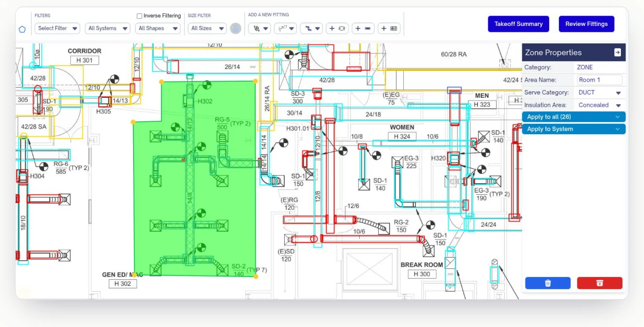This screenshot has height=327, width=644.
Task: Click the H320 fitting label
Action: pyautogui.click(x=439, y=158)
